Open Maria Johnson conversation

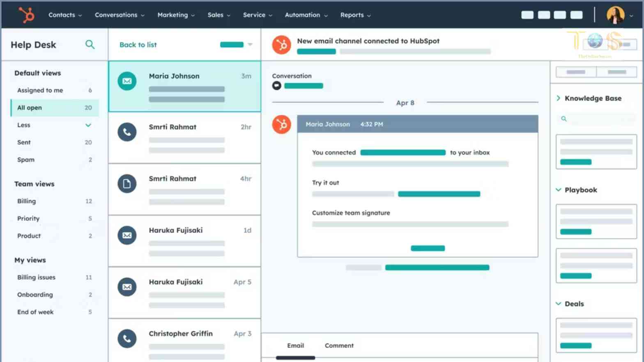pos(184,86)
